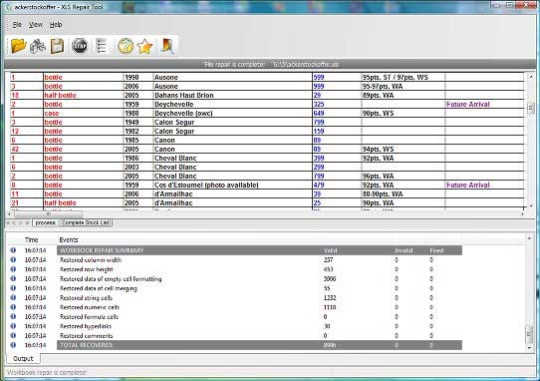Click info icon beside Restored string cells

(13, 298)
